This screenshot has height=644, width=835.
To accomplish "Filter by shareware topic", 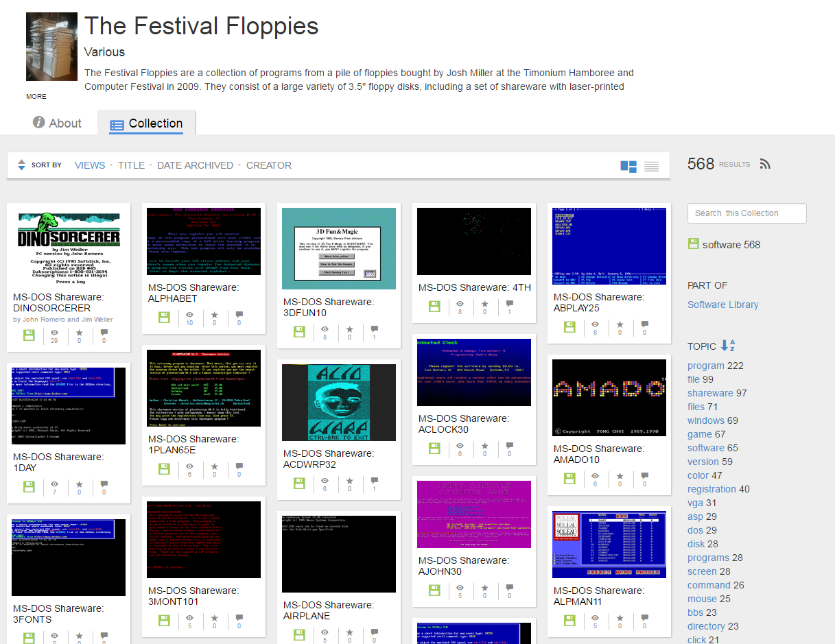I will [710, 393].
